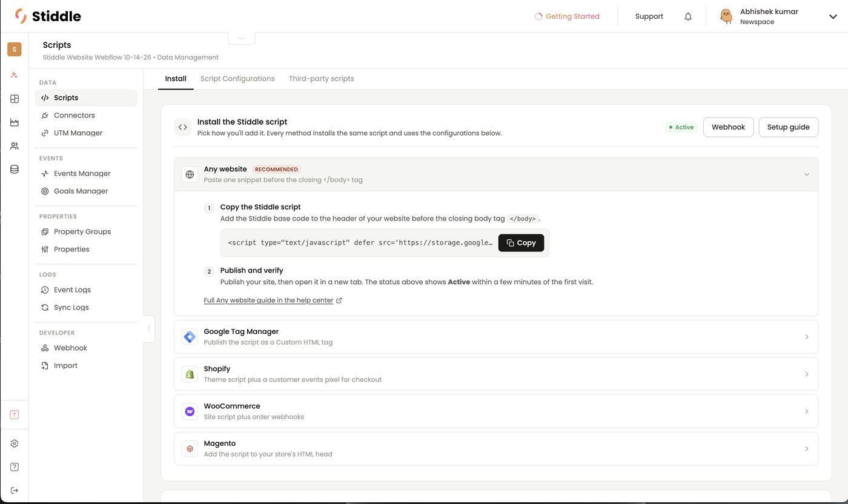Open Webhook in the Developer section

pos(87,348)
